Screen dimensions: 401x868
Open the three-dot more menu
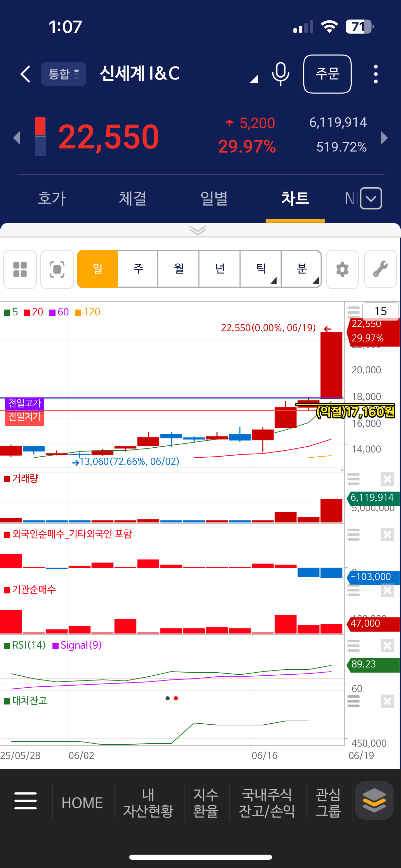click(x=376, y=74)
